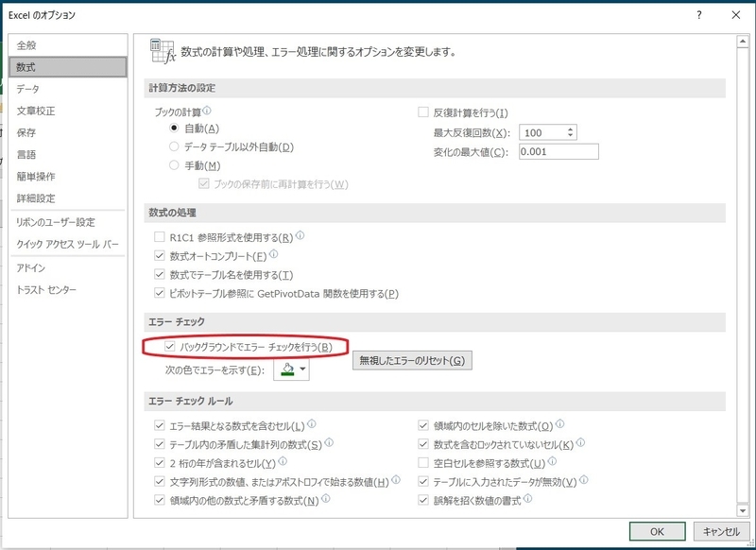Toggle テーブルに入力されたデータが無効 checkbox
The width and height of the screenshot is (756, 550).
point(423,482)
